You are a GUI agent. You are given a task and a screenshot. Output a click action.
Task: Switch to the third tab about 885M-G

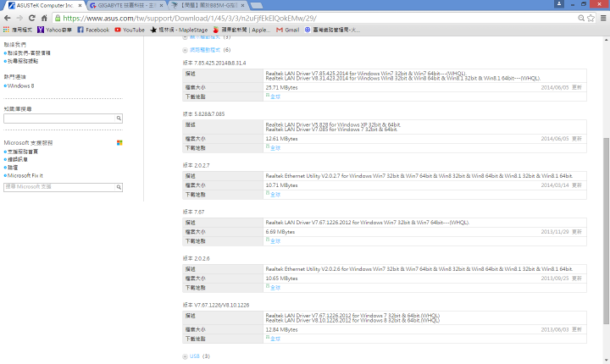(x=208, y=5)
